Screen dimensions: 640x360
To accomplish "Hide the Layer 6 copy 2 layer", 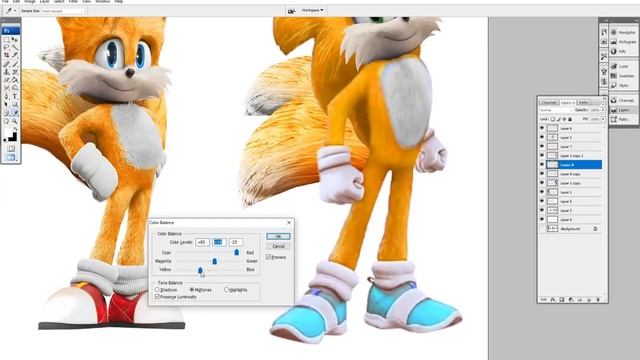I will click(542, 156).
